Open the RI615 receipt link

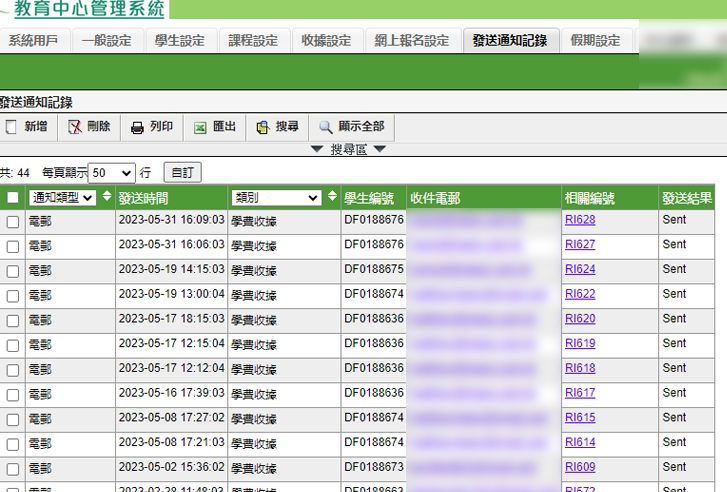coord(580,418)
